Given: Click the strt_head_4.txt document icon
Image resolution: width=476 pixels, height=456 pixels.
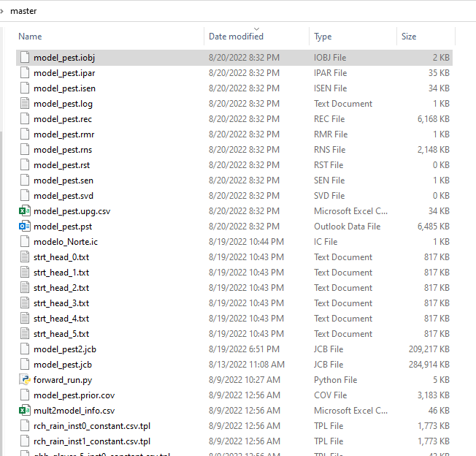Looking at the screenshot, I should 25,319.
